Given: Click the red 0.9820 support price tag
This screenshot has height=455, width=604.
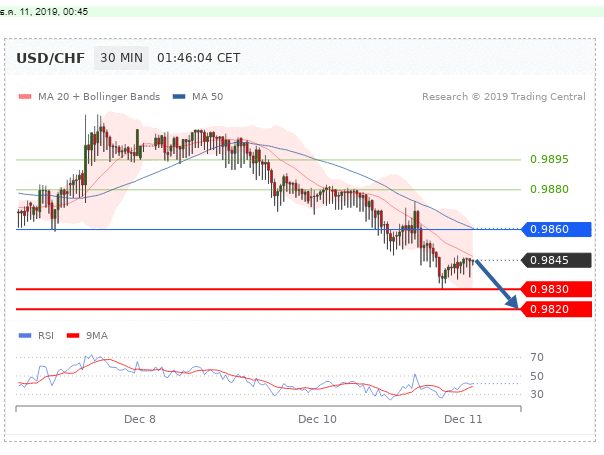Looking at the screenshot, I should pyautogui.click(x=556, y=309).
